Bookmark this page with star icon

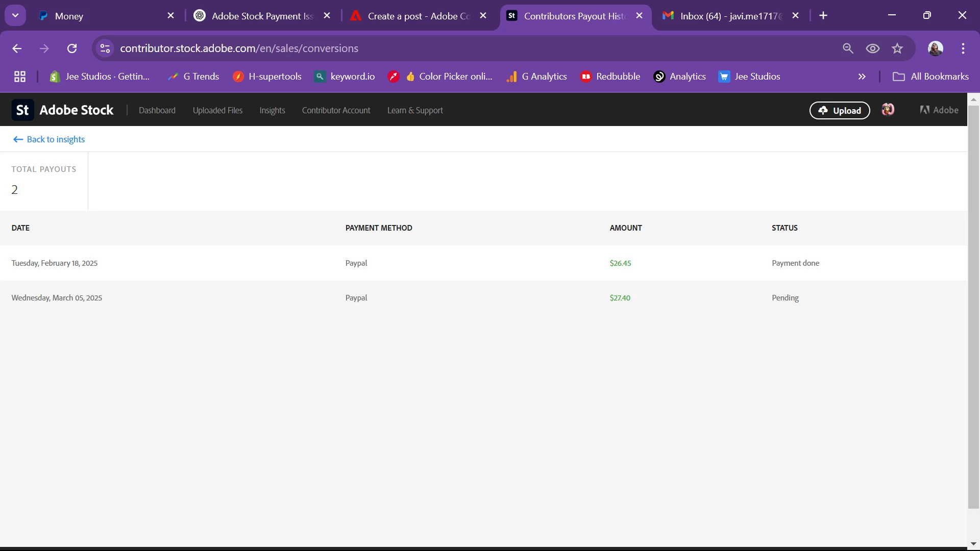[x=897, y=48]
